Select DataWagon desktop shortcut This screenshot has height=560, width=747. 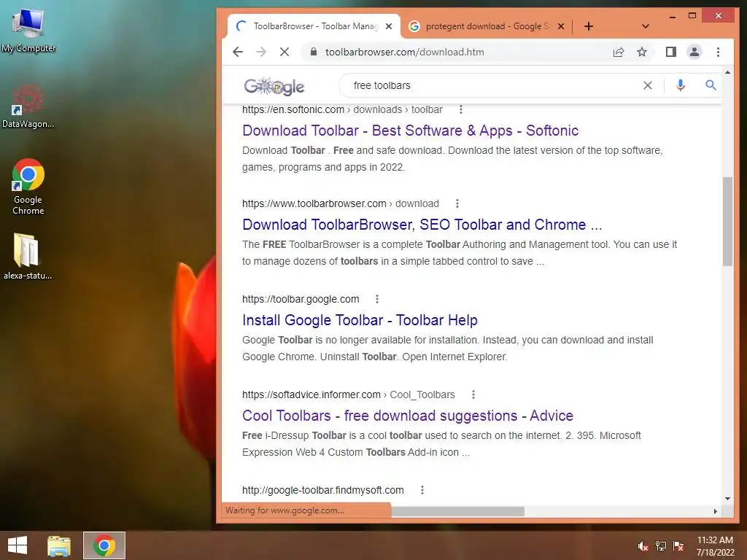tap(28, 106)
